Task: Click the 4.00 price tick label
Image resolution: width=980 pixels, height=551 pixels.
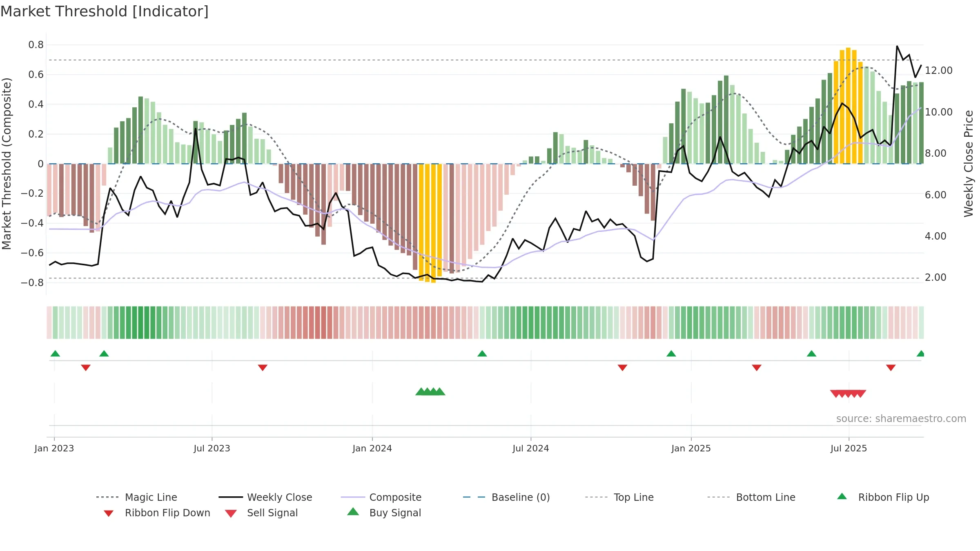Action: [935, 236]
